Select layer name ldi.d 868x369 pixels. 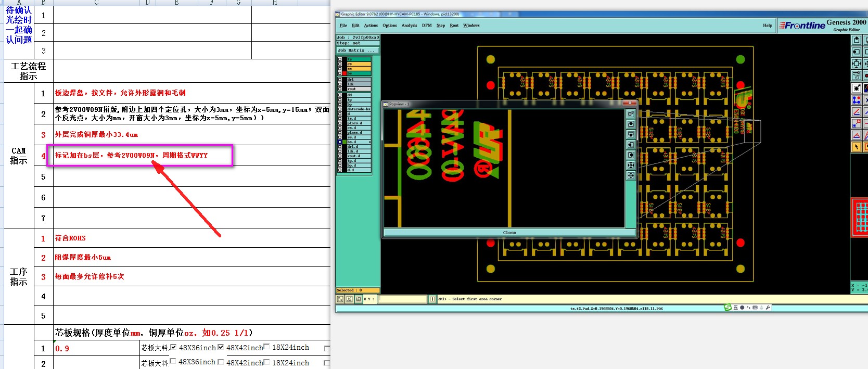coord(359,151)
